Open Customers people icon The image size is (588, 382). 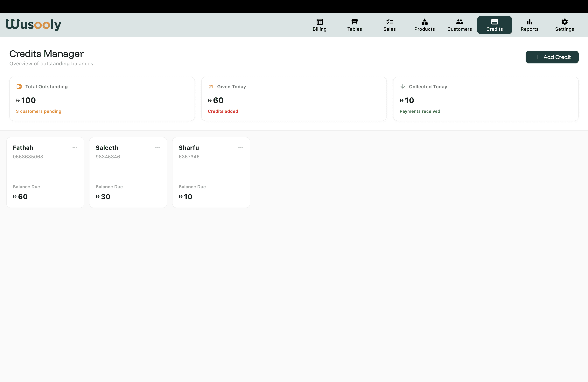(459, 22)
